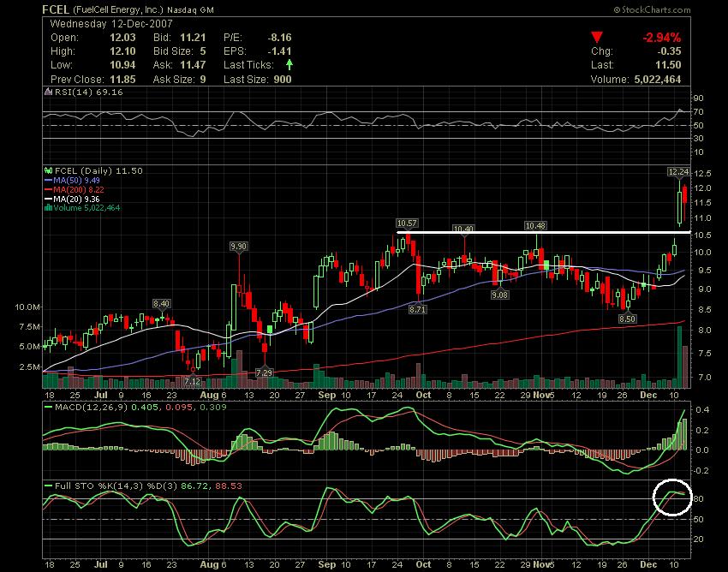Select the FCEL ticker symbol in title
Viewport: 728px width, 572px height.
pos(56,9)
